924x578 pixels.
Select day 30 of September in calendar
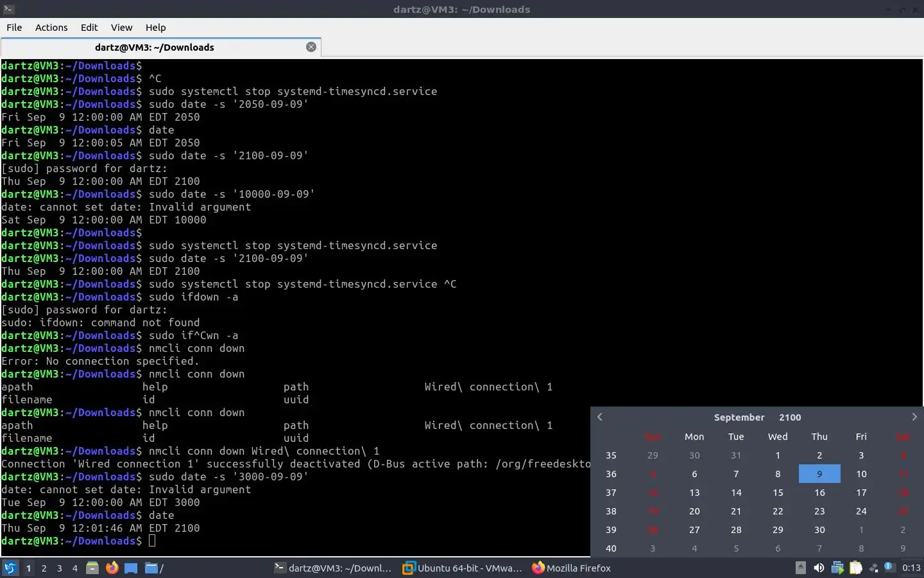pos(819,530)
